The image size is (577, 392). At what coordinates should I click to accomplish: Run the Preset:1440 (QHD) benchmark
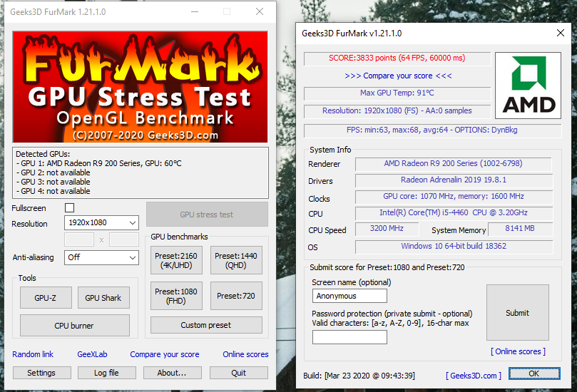pos(236,260)
